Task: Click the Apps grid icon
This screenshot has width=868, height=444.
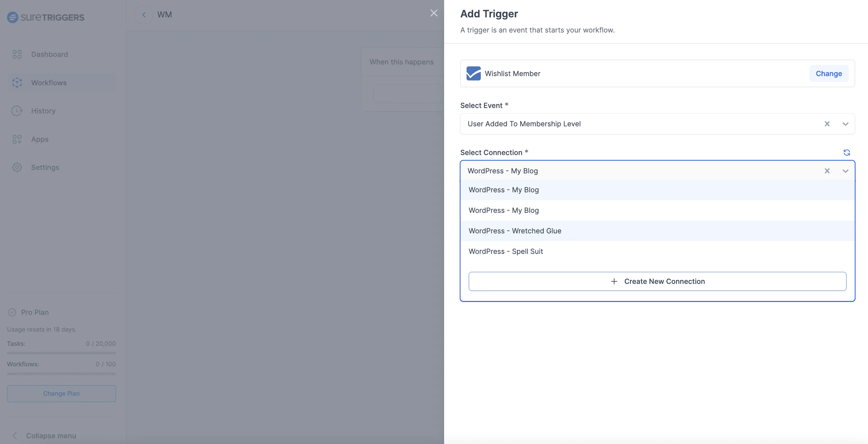Action: tap(17, 139)
